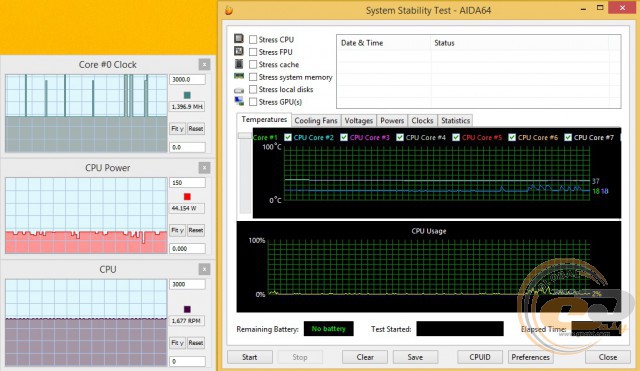Click the AIDA64 flame icon in title bar
This screenshot has width=640, height=371.
[x=229, y=10]
